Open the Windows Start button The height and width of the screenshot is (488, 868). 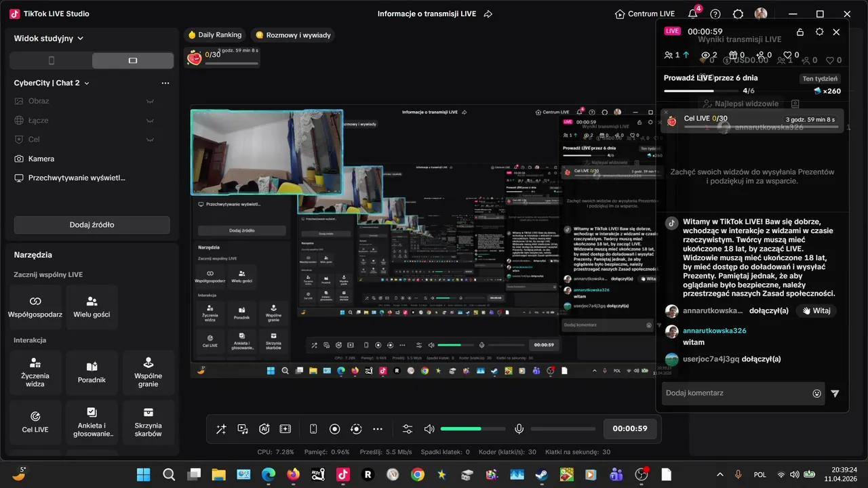[144, 474]
